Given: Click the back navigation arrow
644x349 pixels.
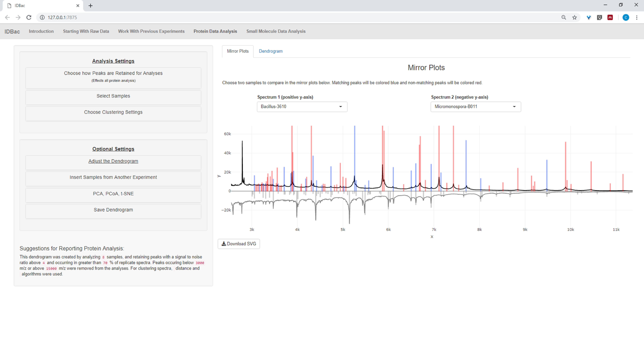Looking at the screenshot, I should click(7, 17).
